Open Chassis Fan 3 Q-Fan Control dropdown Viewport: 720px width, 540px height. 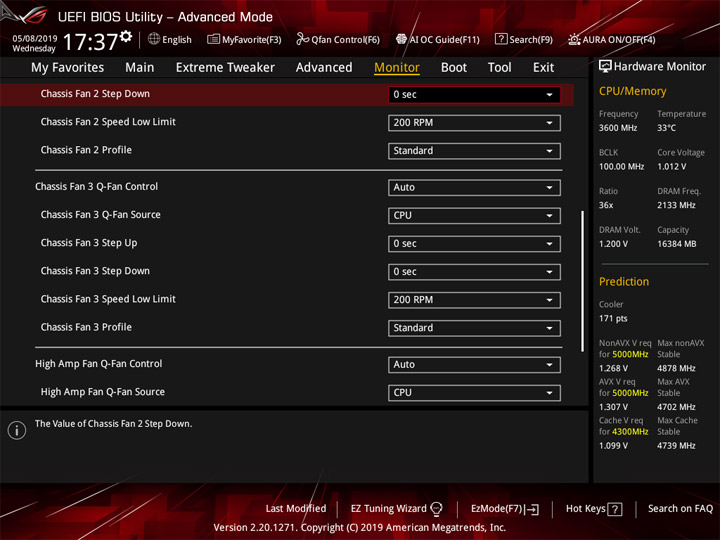click(474, 188)
